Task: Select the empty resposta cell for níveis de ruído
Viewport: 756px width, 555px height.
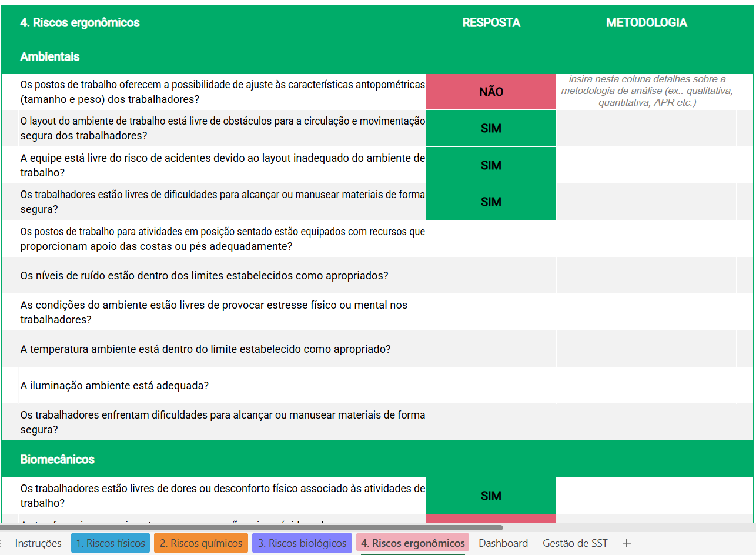Action: click(491, 275)
